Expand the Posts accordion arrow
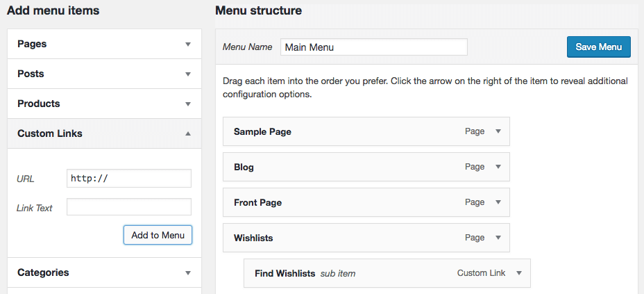 click(187, 74)
